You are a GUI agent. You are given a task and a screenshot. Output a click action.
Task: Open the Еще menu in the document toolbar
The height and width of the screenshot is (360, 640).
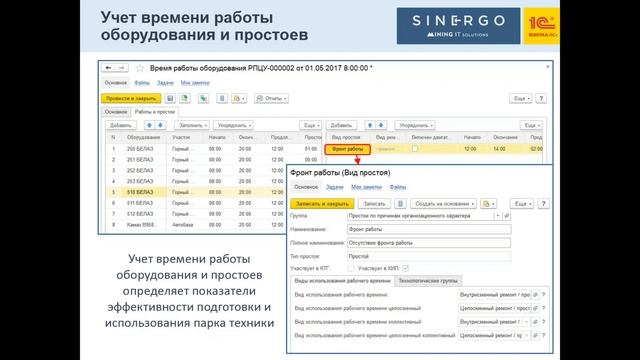coord(521,98)
